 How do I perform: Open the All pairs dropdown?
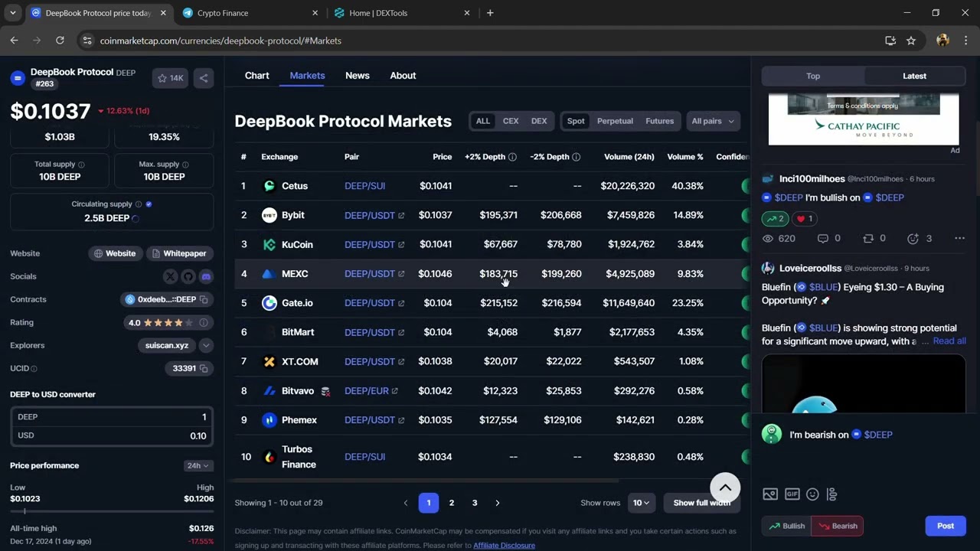(713, 121)
